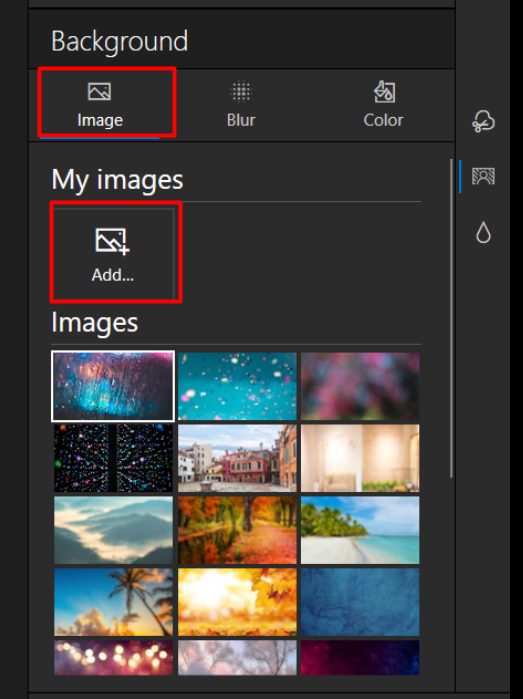Select the portrait background sidebar icon
The image size is (523, 699).
(483, 177)
